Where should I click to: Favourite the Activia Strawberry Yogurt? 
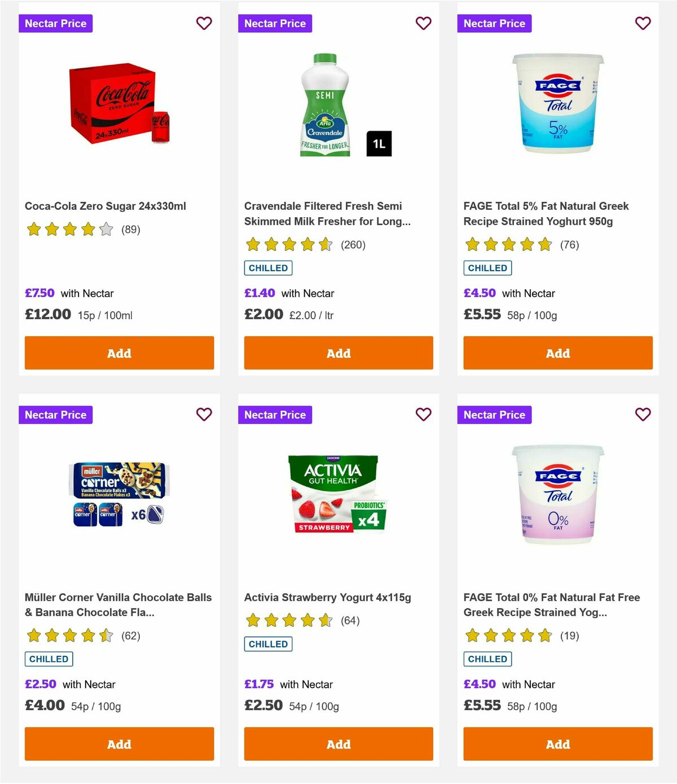(x=423, y=415)
